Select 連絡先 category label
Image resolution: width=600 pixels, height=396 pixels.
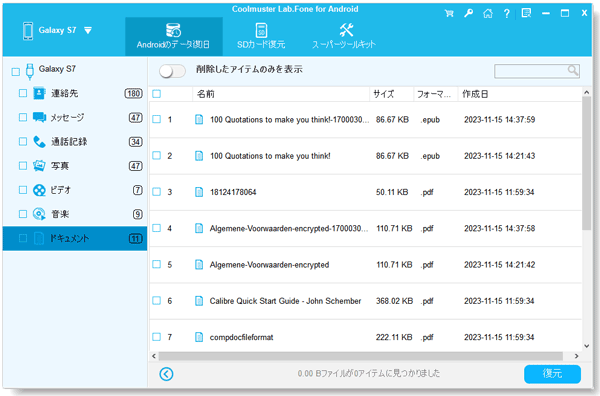click(65, 93)
